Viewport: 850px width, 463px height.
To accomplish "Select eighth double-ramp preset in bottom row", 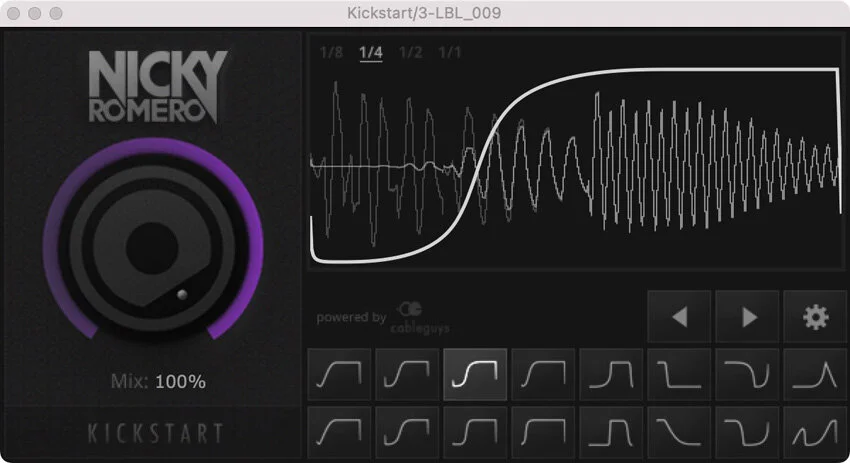I will tap(815, 433).
